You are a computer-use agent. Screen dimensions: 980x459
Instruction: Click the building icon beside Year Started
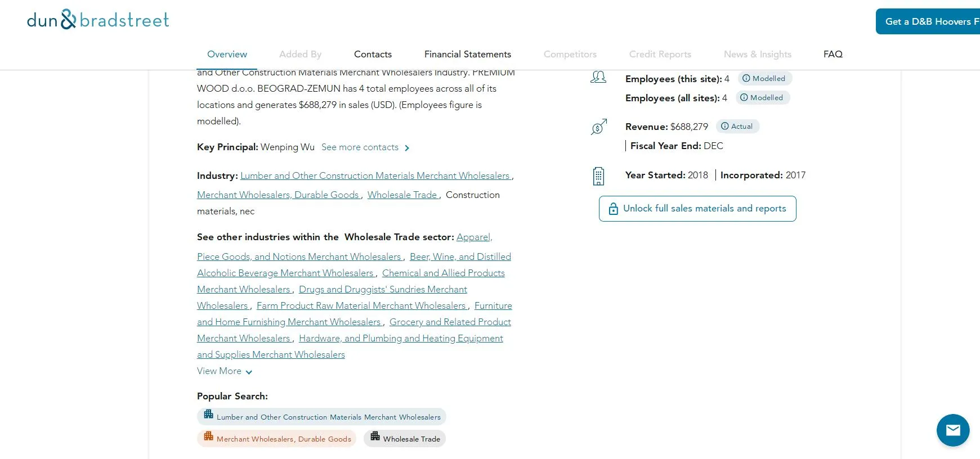[x=598, y=176]
